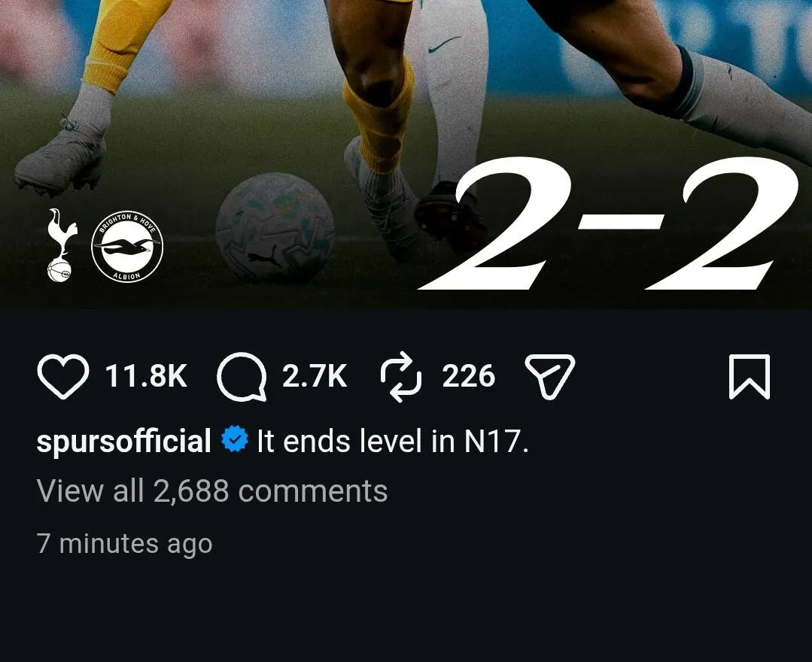812x662 pixels.
Task: Click the blue verified badge
Action: pyautogui.click(x=235, y=440)
